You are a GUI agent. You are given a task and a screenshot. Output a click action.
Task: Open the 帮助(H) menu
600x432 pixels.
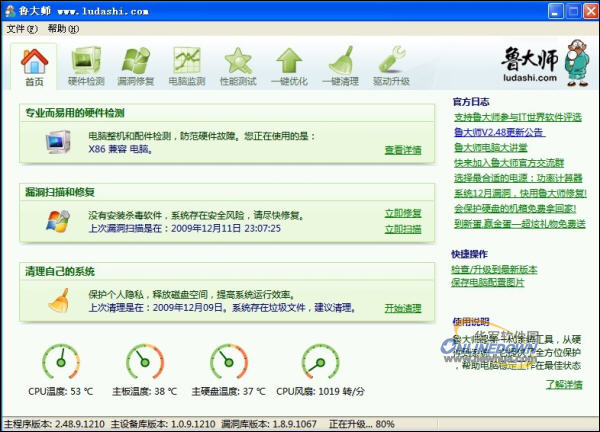click(x=62, y=29)
